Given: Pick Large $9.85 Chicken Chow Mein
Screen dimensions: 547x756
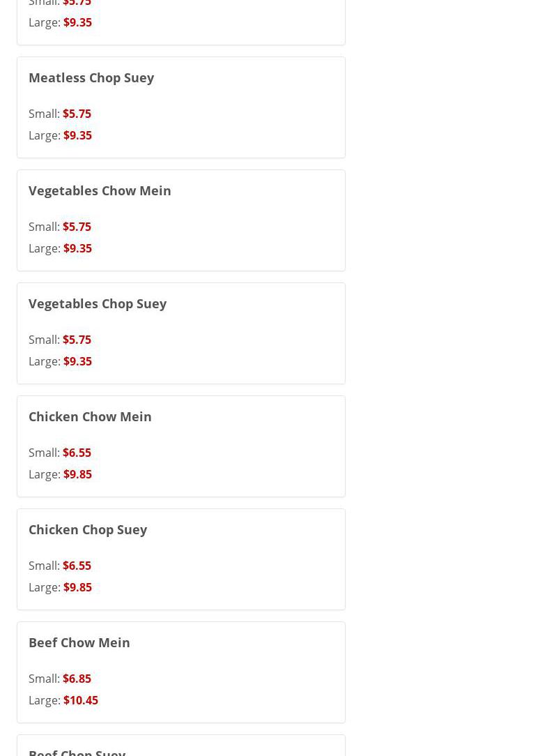Looking at the screenshot, I should pyautogui.click(x=60, y=474).
